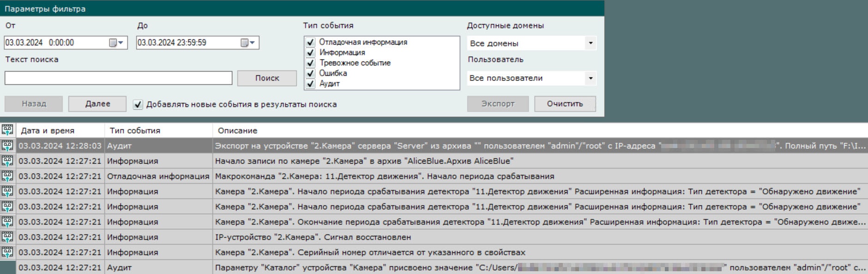Expand the 'Все домены' dropdown
868x274 pixels.
tap(591, 43)
